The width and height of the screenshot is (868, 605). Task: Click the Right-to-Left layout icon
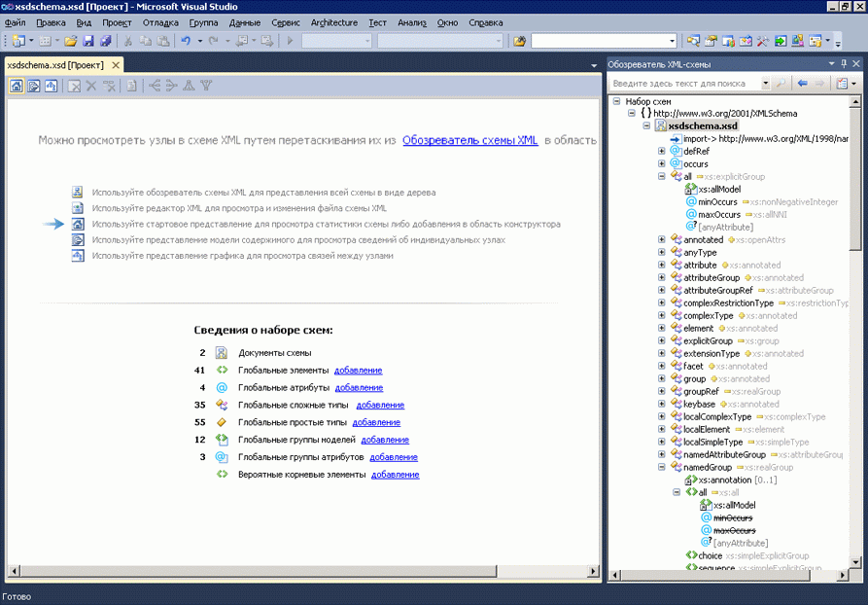[x=172, y=86]
